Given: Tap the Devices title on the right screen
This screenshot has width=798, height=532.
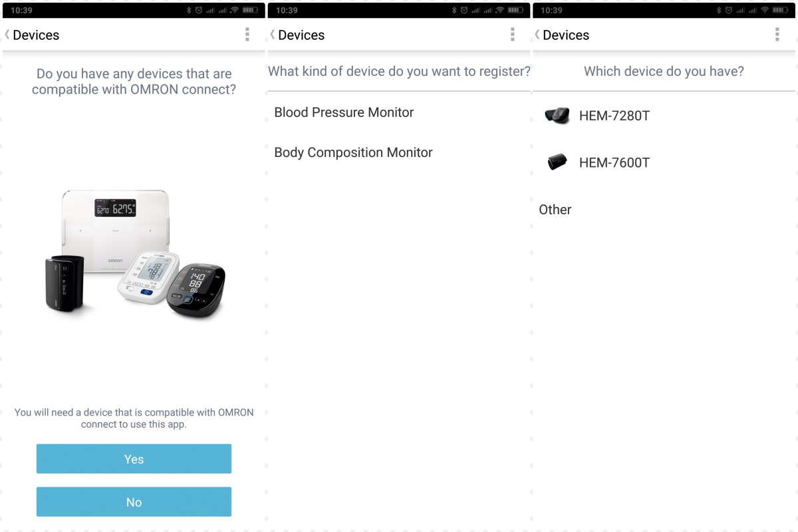Looking at the screenshot, I should [566, 35].
